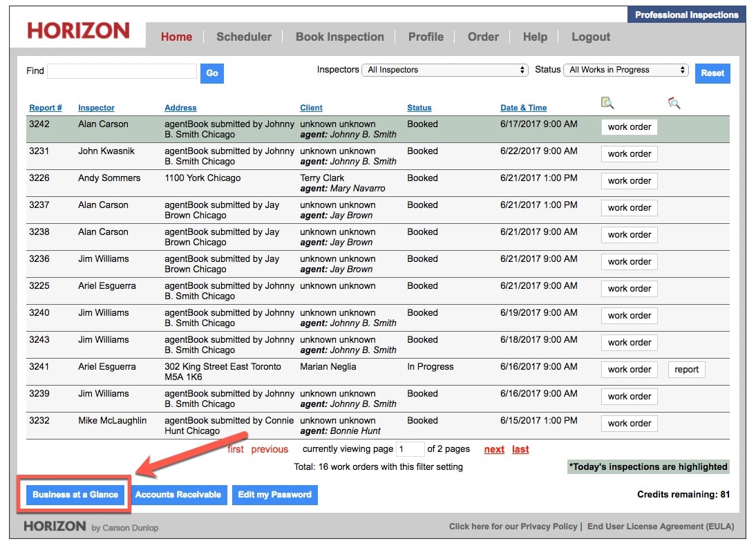Open work order for report 3226
This screenshot has height=548, width=756.
coord(629,181)
